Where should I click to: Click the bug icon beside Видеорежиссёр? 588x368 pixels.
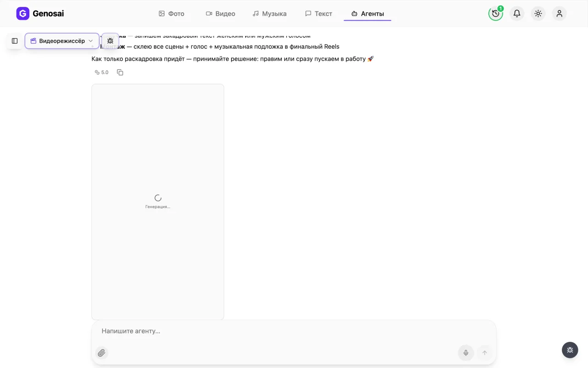(110, 41)
